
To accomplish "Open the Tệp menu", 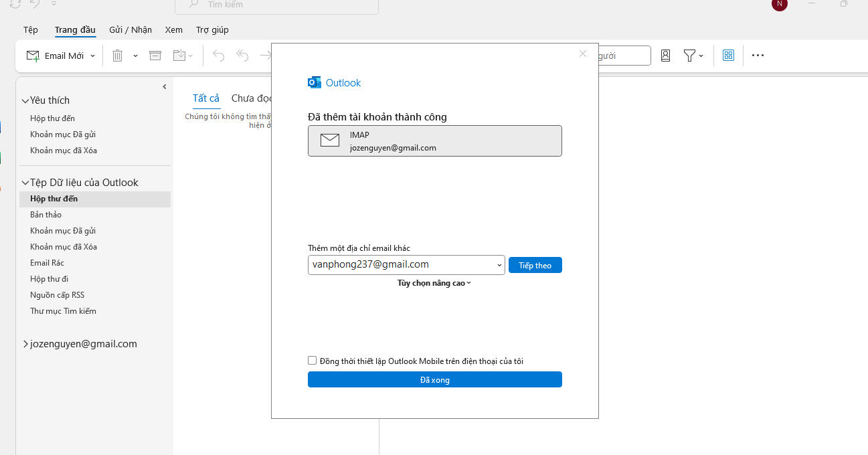I will pyautogui.click(x=31, y=29).
